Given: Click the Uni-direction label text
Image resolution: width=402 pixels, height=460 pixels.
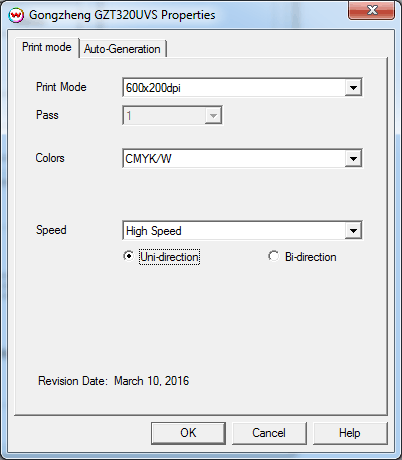Looking at the screenshot, I should pyautogui.click(x=169, y=257).
